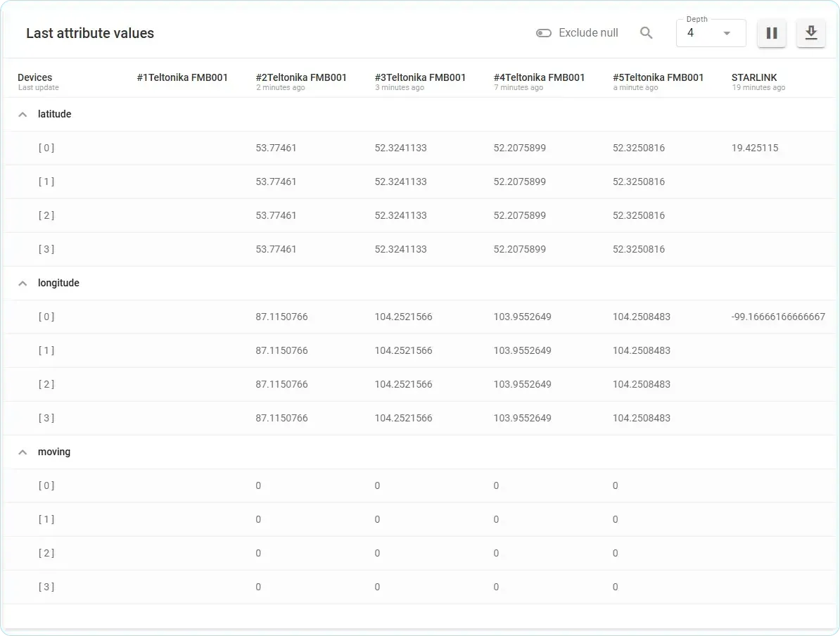Image resolution: width=840 pixels, height=636 pixels.
Task: Select the STARLINK latitude value 19.425115
Action: (755, 148)
